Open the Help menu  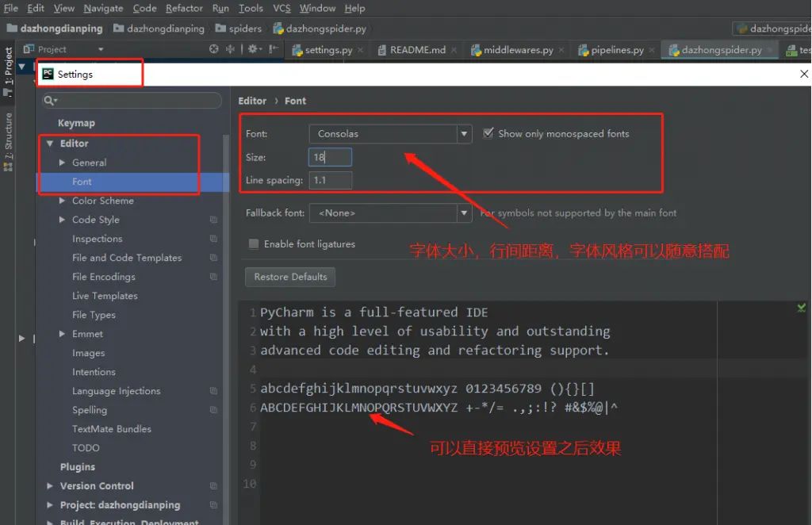tap(354, 8)
